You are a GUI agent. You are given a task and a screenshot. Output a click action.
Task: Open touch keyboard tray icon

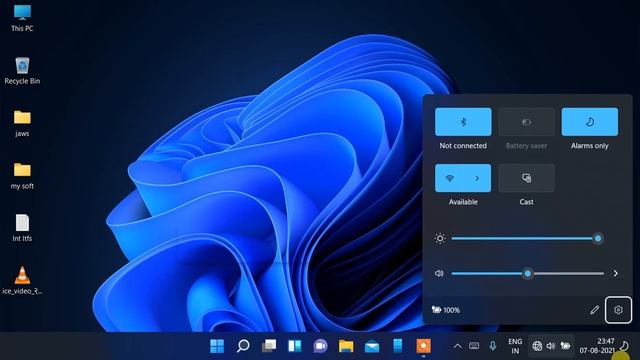(x=474, y=346)
